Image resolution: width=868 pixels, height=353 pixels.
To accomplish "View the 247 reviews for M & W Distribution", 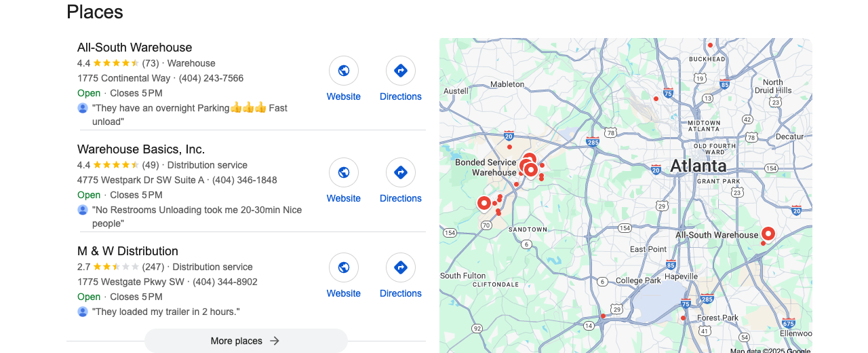I will 153,267.
